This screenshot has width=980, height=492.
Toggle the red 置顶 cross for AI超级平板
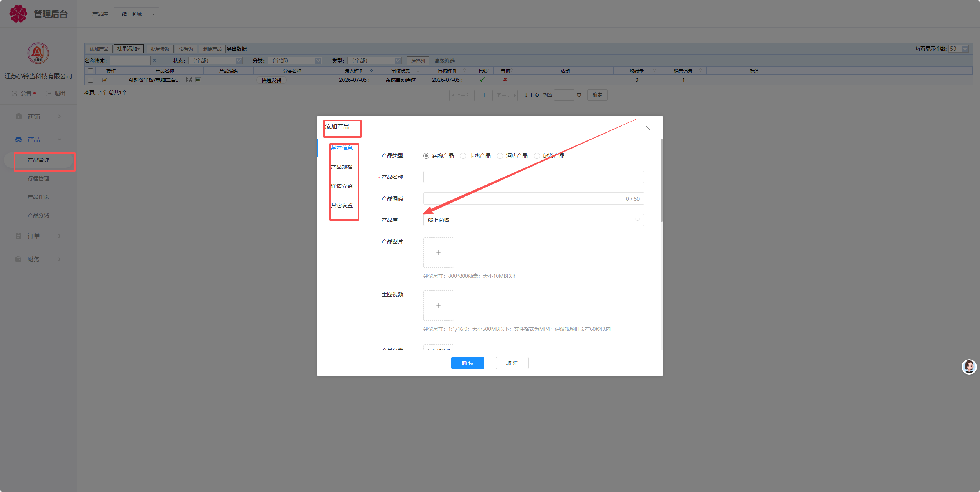505,79
